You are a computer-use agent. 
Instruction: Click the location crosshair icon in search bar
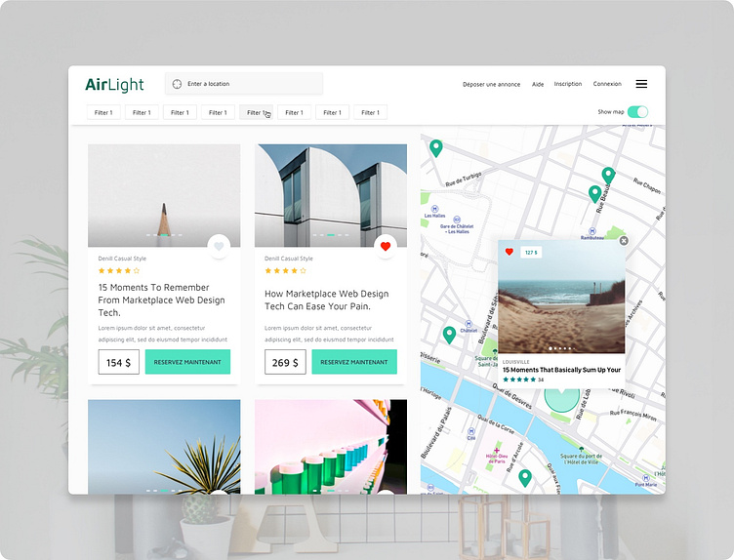pos(177,84)
